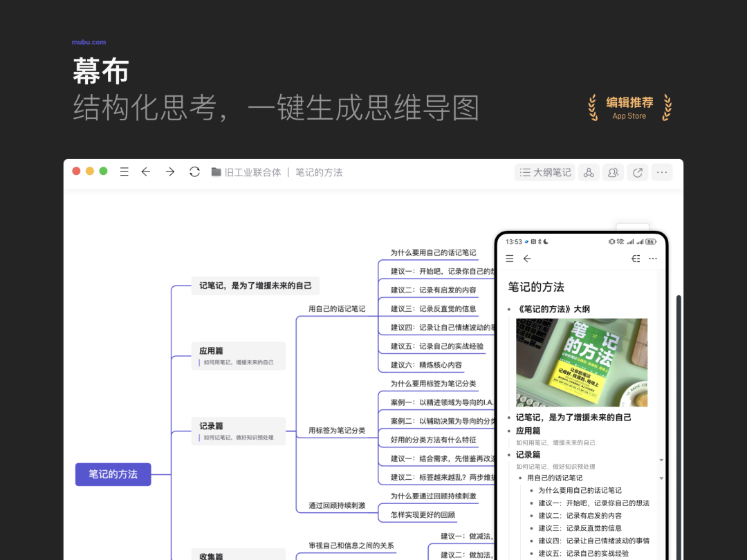Click 为什么要用自己的话记笔记 leaf in mind map
Viewport: 747px width, 560px height.
[x=433, y=252]
